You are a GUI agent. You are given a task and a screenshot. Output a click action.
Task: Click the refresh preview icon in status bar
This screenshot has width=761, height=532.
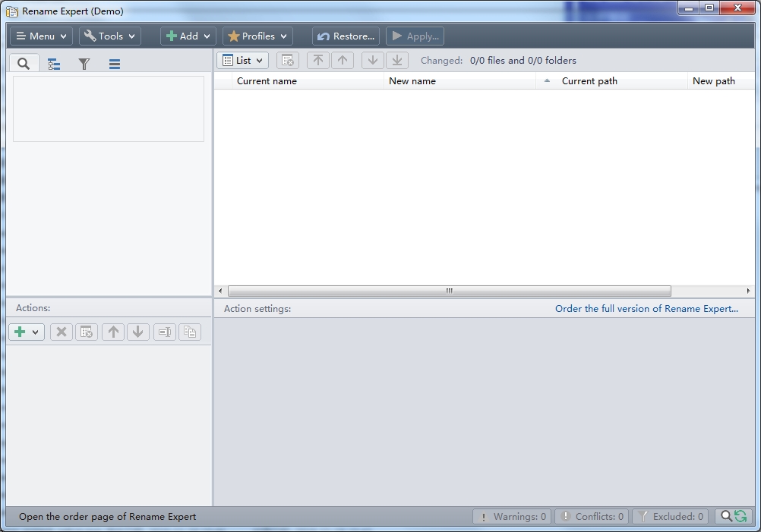pyautogui.click(x=741, y=517)
